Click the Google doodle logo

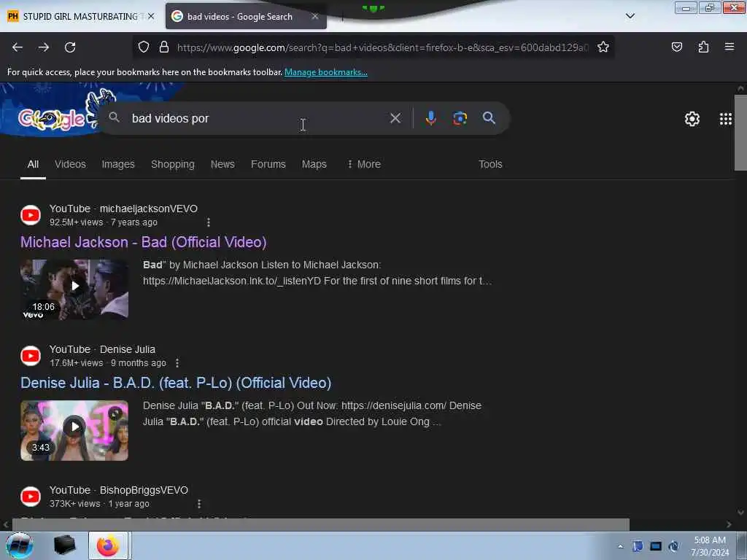click(53, 119)
